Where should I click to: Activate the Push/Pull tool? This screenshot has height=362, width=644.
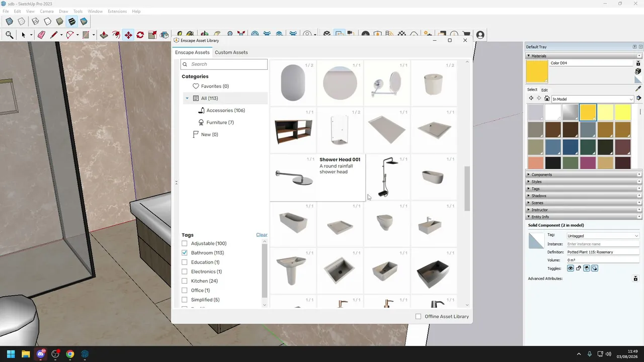point(104,35)
